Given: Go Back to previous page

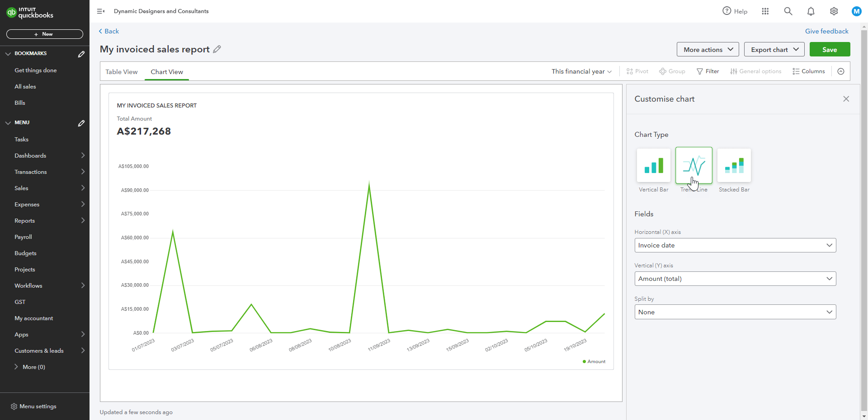Looking at the screenshot, I should (x=109, y=31).
